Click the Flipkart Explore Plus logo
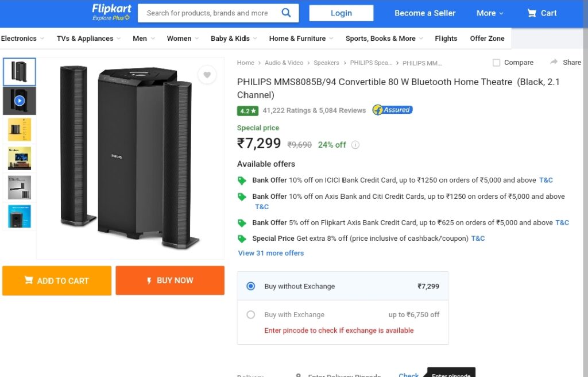 pos(111,13)
